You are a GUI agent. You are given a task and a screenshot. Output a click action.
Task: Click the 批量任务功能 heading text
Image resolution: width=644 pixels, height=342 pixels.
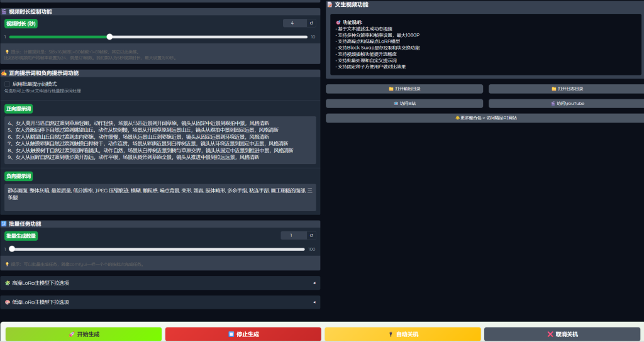click(x=25, y=224)
